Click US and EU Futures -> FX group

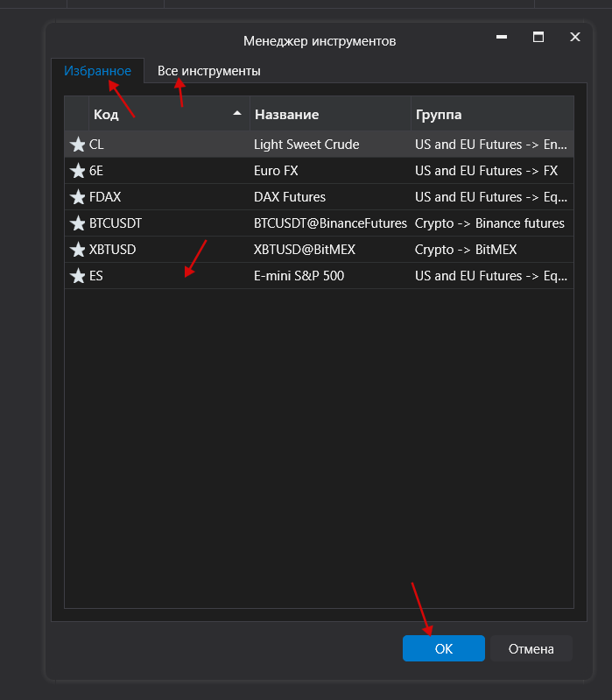(486, 171)
